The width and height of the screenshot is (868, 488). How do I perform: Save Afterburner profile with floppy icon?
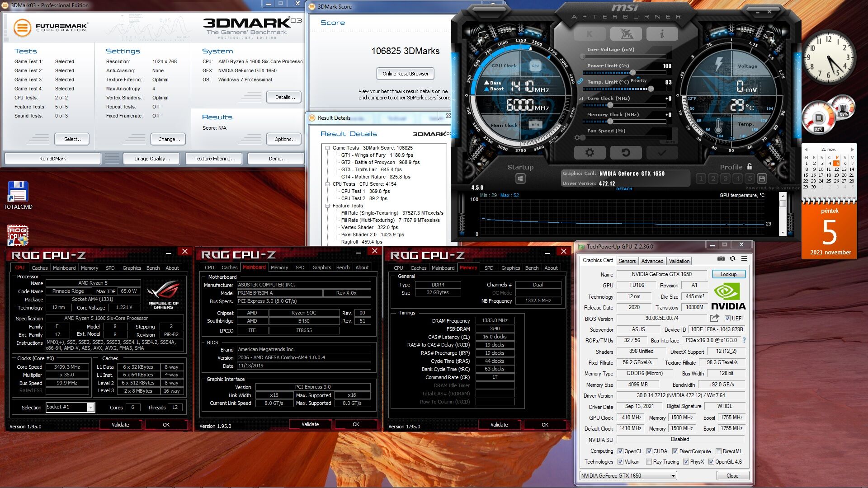click(762, 178)
